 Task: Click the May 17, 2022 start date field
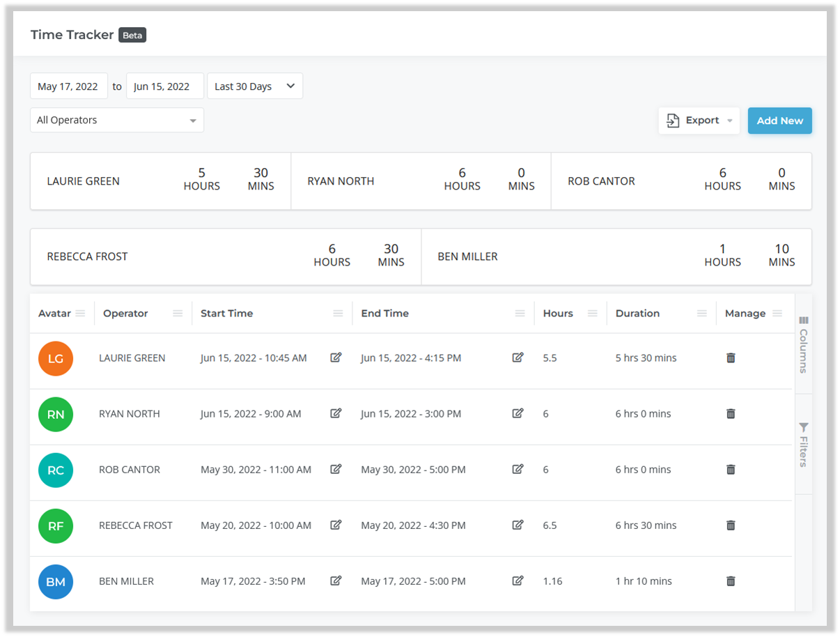pos(68,86)
